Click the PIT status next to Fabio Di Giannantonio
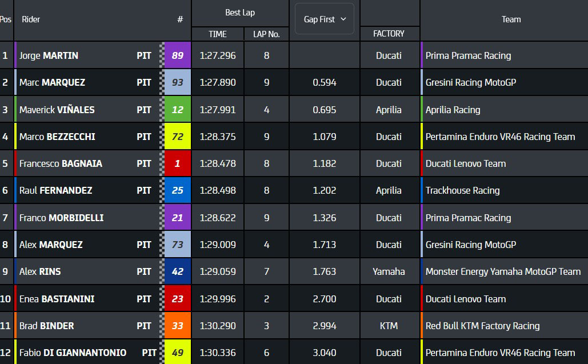Screen dimensions: 588x364 149,353
